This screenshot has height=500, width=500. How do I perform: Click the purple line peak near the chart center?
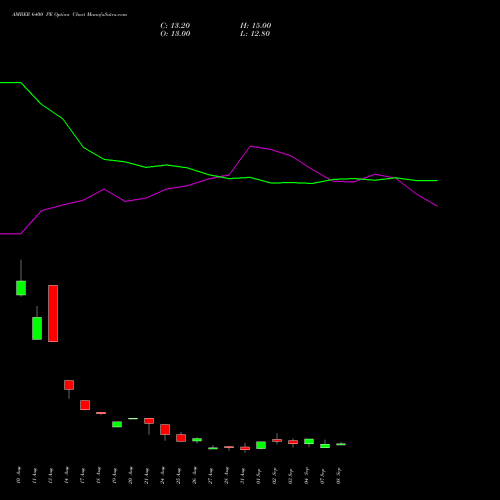251,146
